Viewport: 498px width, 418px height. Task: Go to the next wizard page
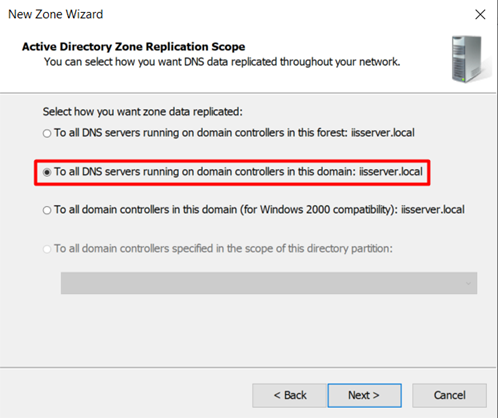click(x=364, y=395)
